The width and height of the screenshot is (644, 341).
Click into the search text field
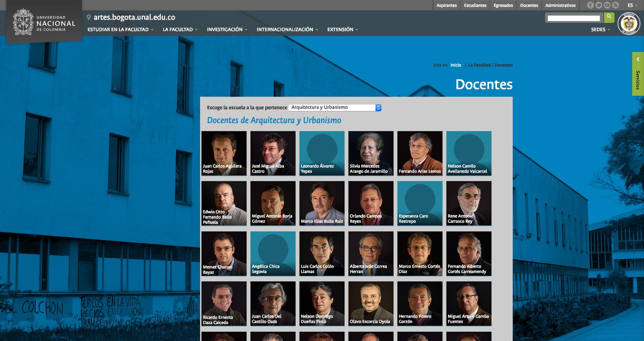click(573, 18)
